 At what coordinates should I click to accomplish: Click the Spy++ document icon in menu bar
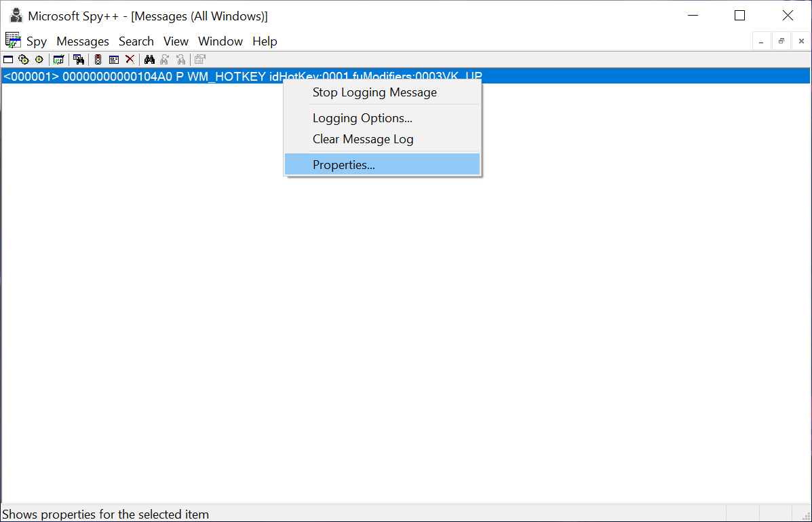click(13, 41)
